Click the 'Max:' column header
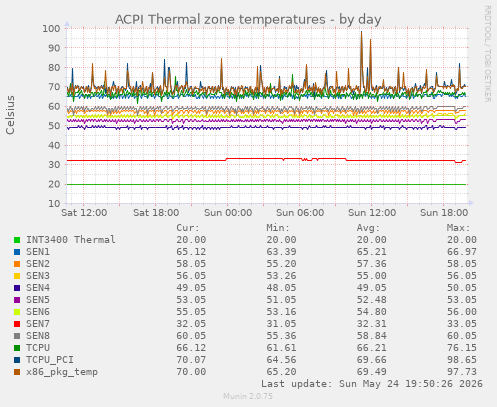Viewport: 497px width, 407px height. (x=458, y=228)
